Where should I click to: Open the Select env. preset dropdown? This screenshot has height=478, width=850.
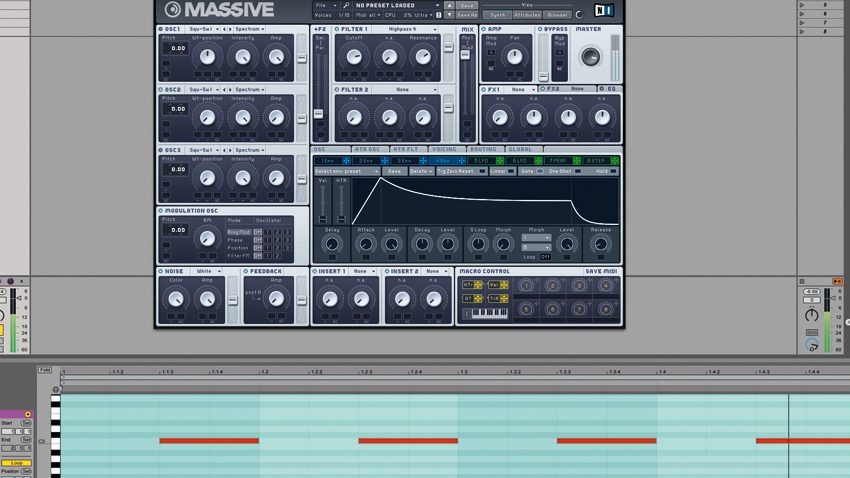347,171
